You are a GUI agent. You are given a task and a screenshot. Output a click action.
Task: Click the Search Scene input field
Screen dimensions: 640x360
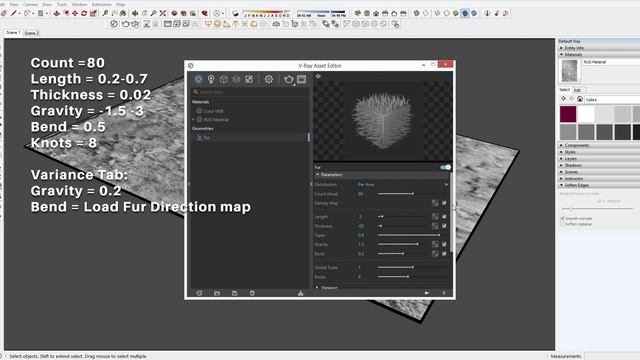coord(250,92)
